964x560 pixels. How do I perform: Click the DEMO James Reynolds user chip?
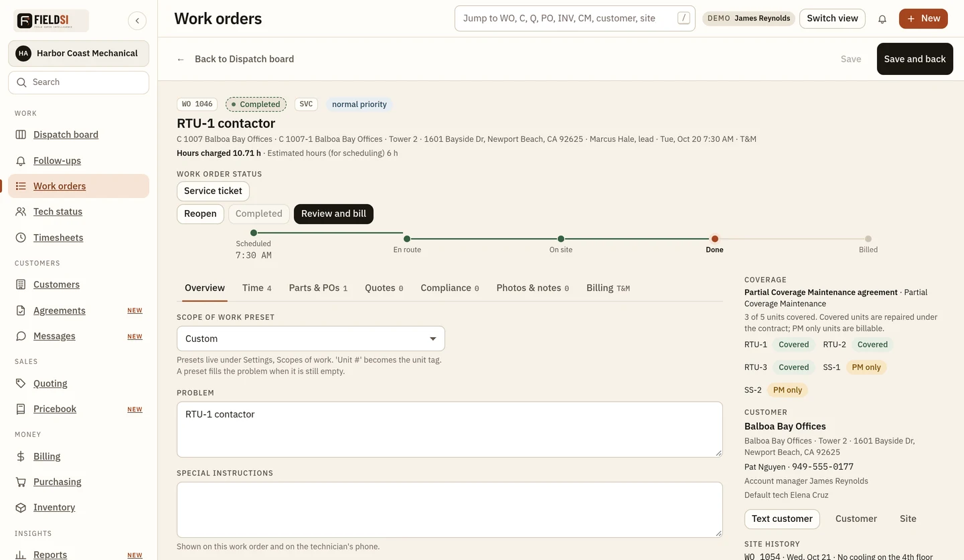tap(748, 18)
